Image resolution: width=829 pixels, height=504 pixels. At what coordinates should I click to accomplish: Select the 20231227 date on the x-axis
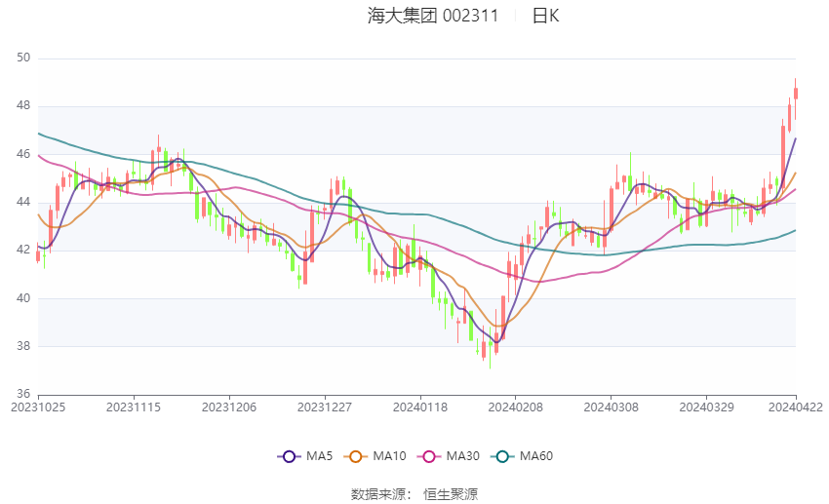324,407
